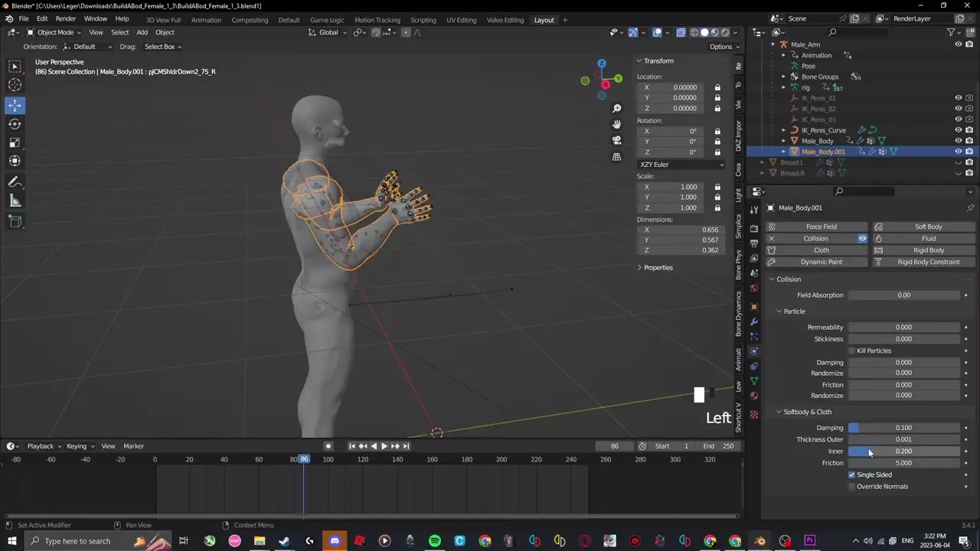Viewport: 980px width, 551px height.
Task: Click the viewport zoom magnifier icon
Action: coord(616,109)
